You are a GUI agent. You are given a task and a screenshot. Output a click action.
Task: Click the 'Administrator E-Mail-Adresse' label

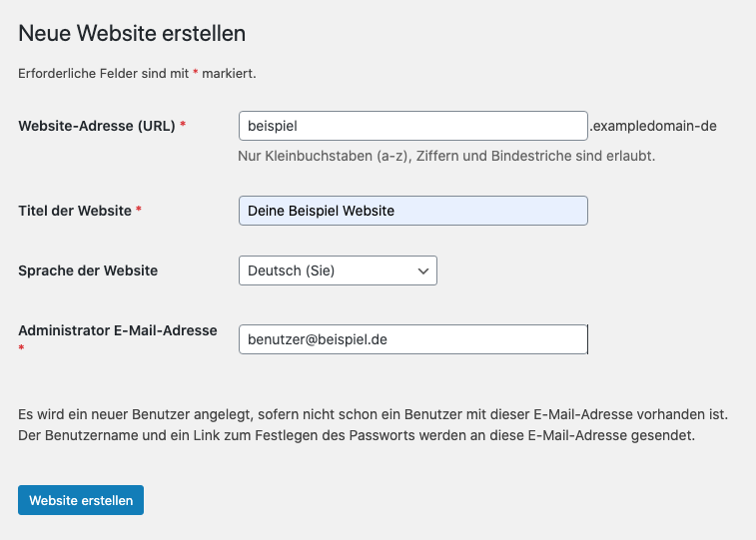[118, 330]
